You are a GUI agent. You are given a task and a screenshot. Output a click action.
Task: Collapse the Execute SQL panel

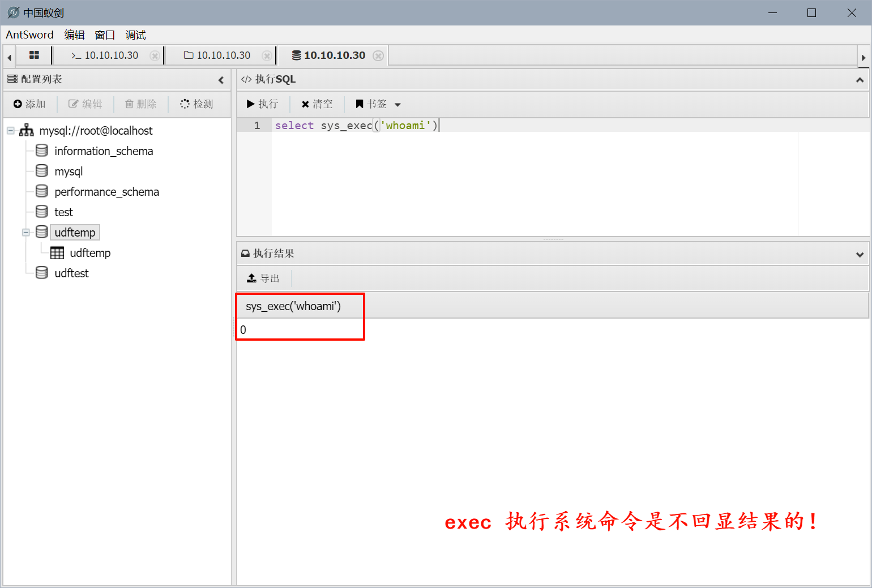point(860,80)
